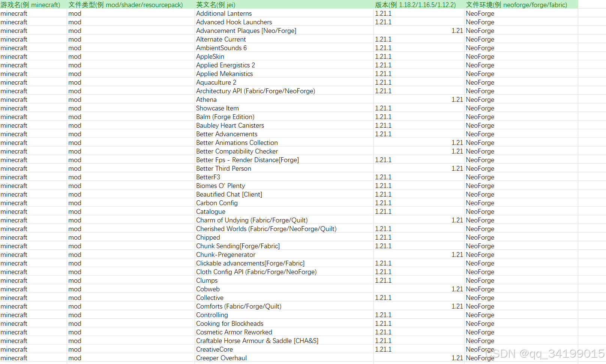Select version '1.21' in the Cobweb row
This screenshot has height=364, width=606.
coord(419,289)
